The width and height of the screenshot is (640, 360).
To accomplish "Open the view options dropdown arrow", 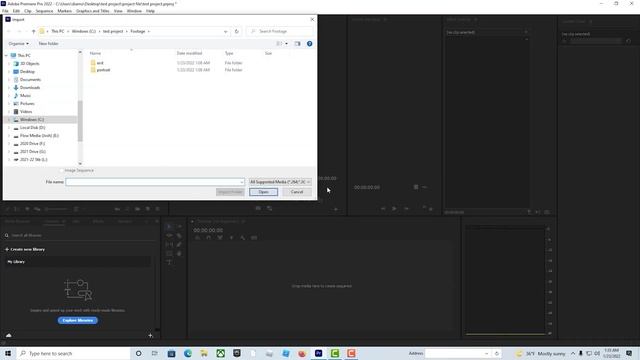I will [286, 44].
